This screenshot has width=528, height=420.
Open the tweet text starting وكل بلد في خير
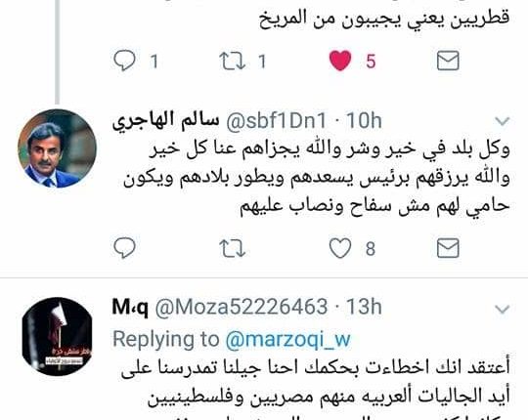click(317, 177)
